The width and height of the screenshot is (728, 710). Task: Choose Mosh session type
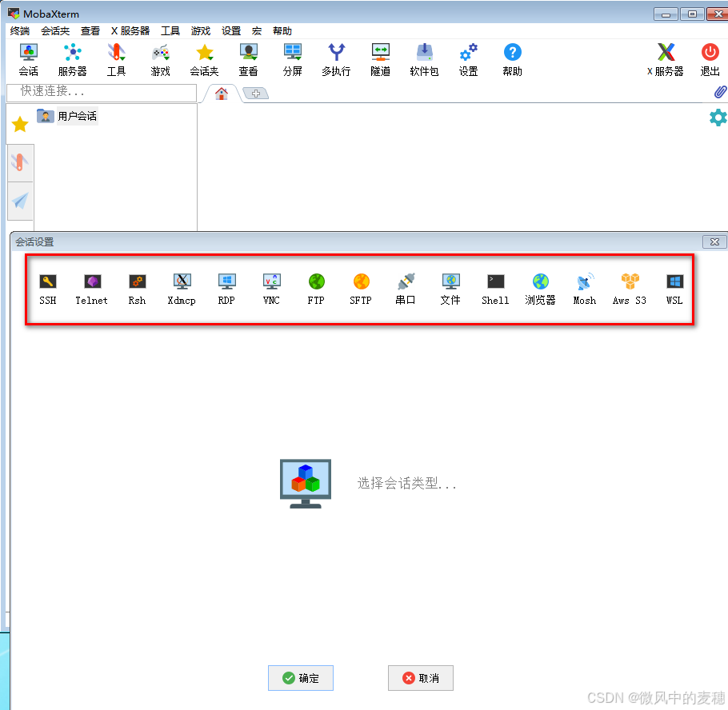click(585, 289)
